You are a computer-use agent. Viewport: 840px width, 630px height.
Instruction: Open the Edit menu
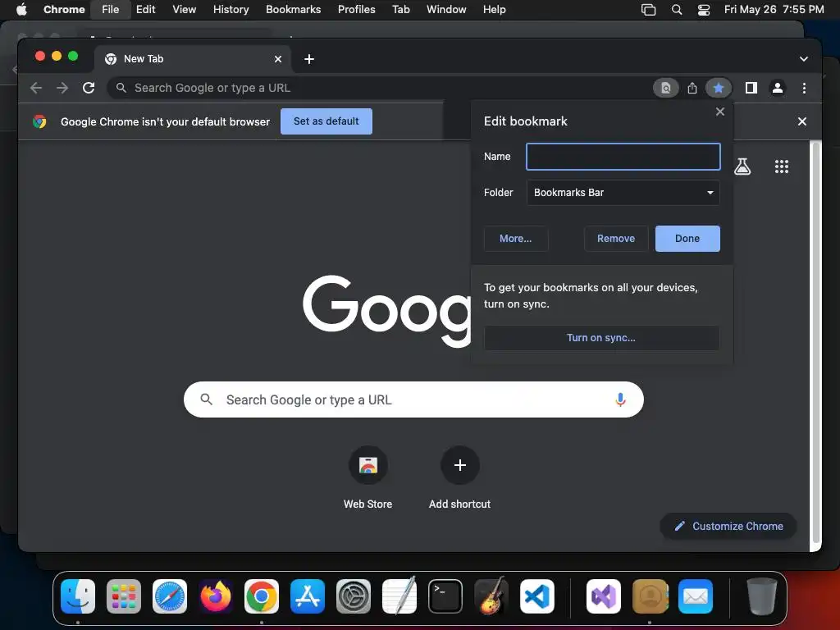point(146,10)
